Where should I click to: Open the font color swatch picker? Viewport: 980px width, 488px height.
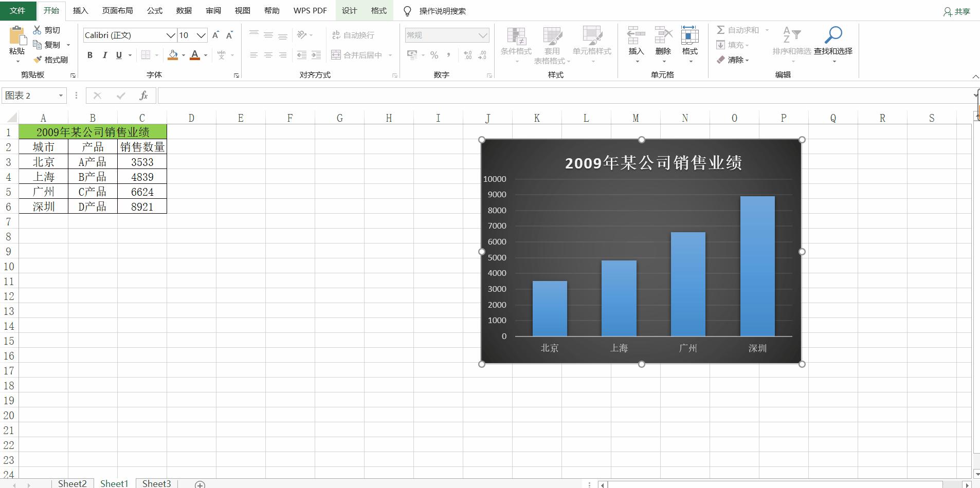point(205,55)
